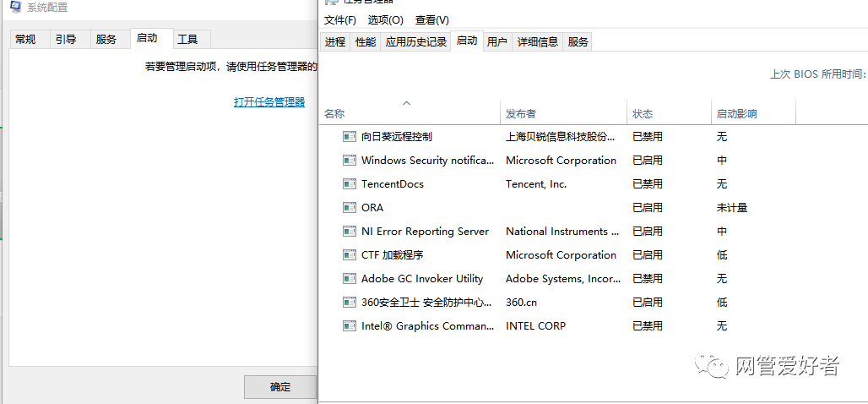The width and height of the screenshot is (868, 404).
Task: Select the ORA entry name
Action: tap(372, 208)
